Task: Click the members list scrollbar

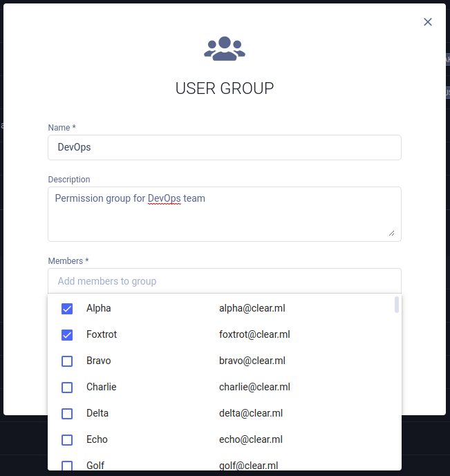Action: point(396,305)
